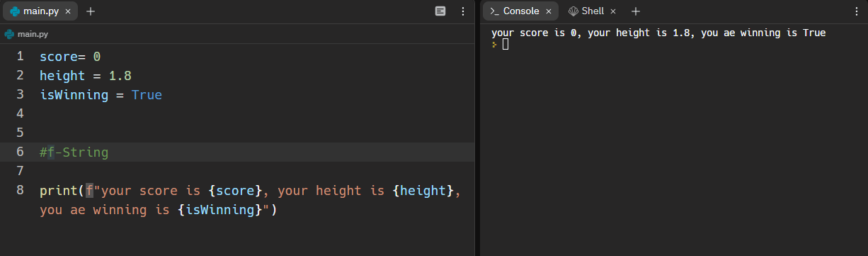Open the console pane three-dot menu
This screenshot has width=868, height=256.
[x=857, y=11]
